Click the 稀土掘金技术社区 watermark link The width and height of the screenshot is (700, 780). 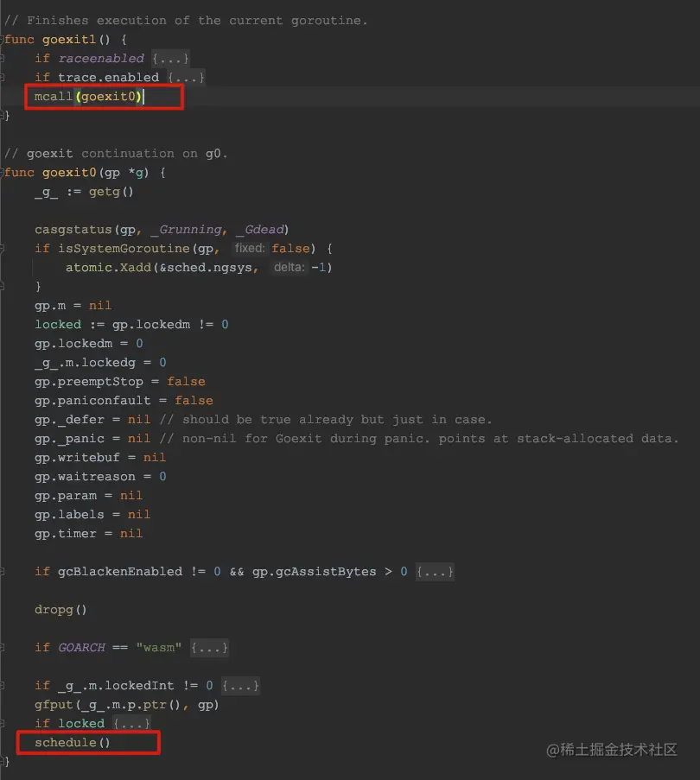[x=614, y=751]
